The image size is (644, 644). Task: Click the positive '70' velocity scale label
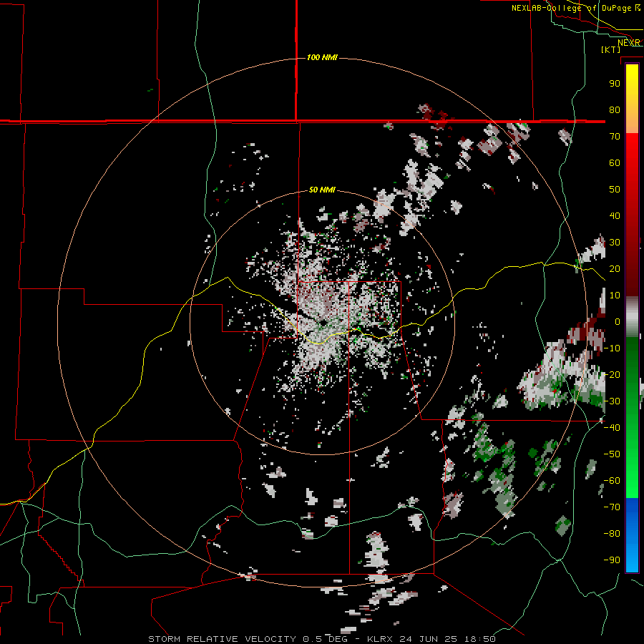pos(615,137)
